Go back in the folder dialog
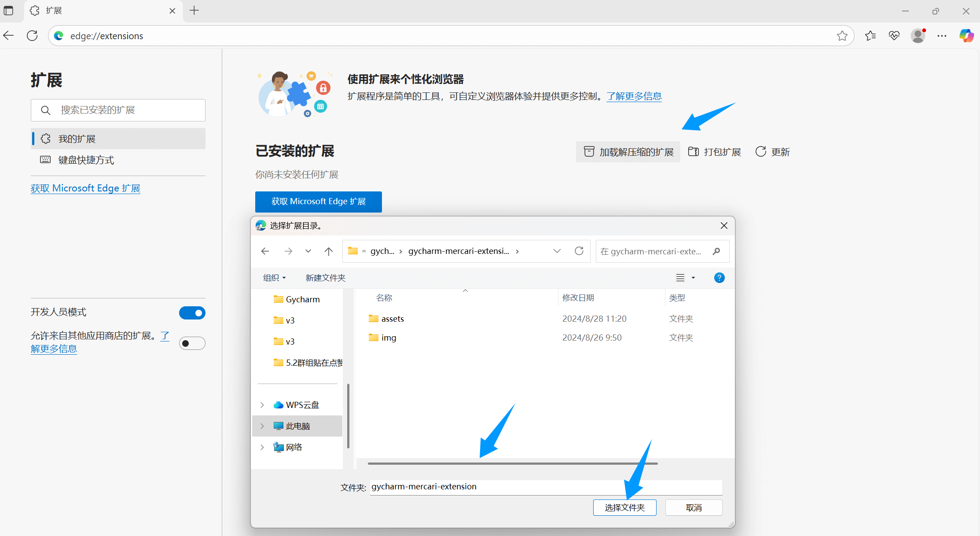Viewport: 980px width, 536px height. click(265, 251)
